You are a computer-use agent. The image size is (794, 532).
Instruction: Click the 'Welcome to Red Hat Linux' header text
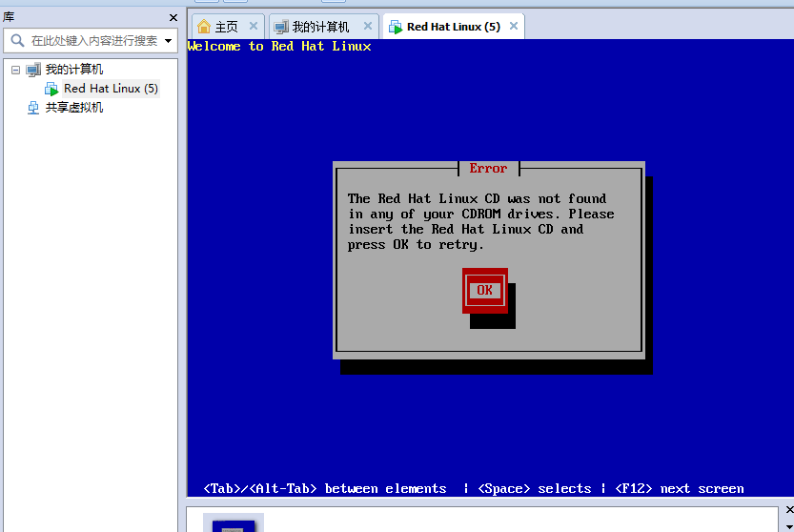point(279,46)
